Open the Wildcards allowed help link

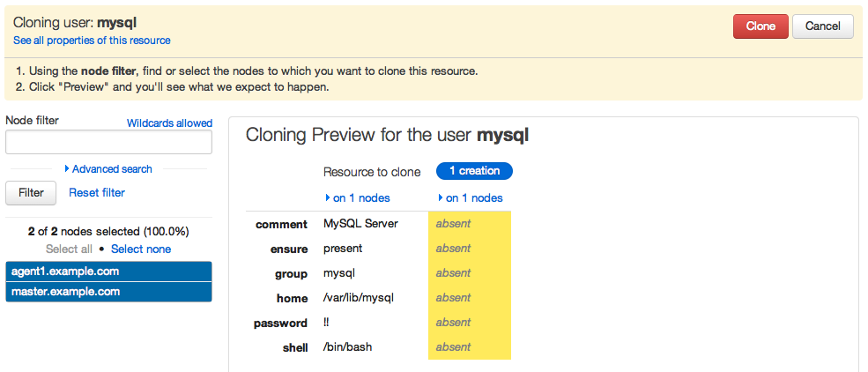tap(169, 123)
